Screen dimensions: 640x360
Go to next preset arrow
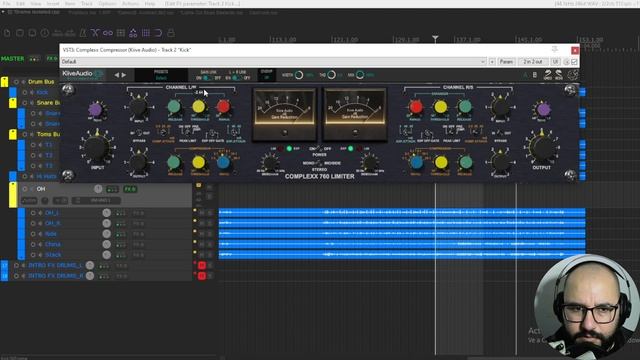[124, 75]
